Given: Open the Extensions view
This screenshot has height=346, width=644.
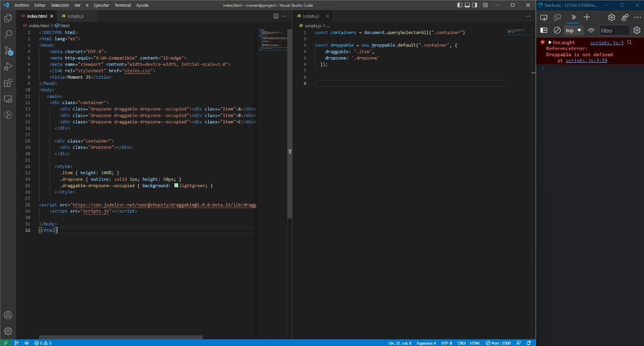Looking at the screenshot, I should coord(8,83).
